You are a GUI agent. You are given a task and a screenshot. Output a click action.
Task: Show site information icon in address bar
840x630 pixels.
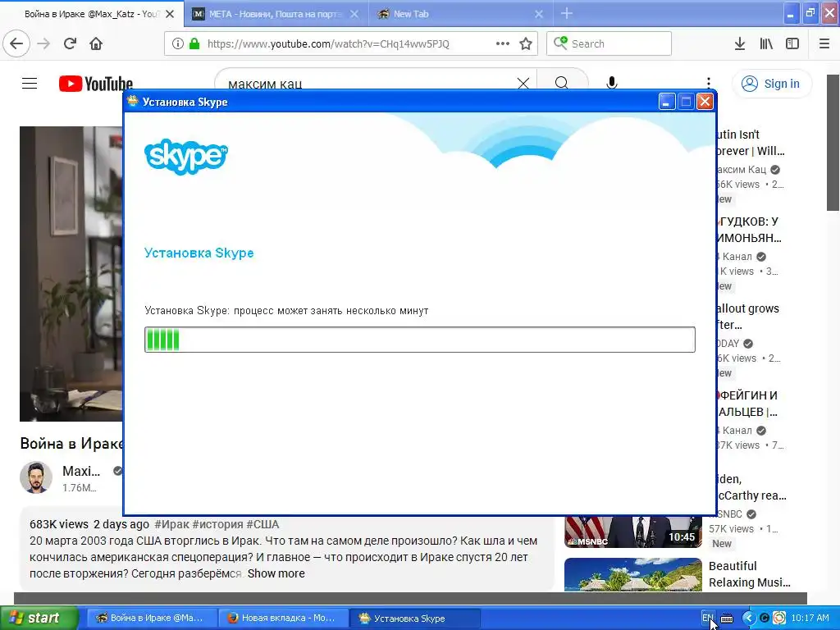[178, 43]
